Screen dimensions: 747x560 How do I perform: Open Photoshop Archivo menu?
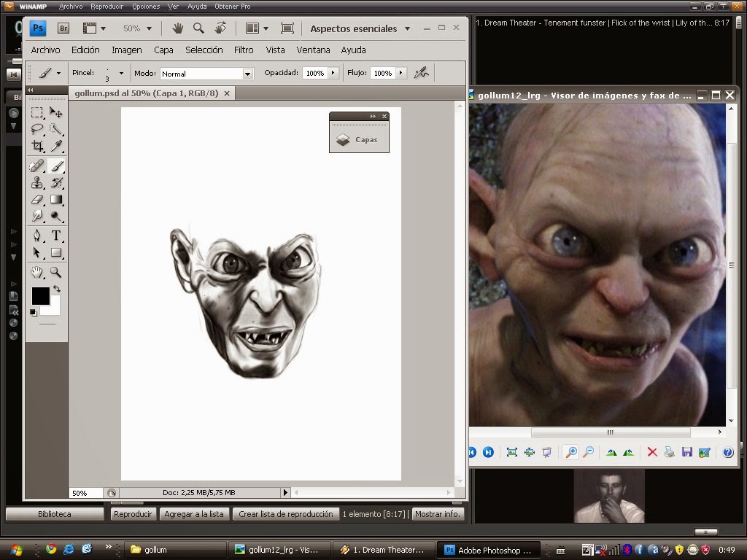(45, 50)
